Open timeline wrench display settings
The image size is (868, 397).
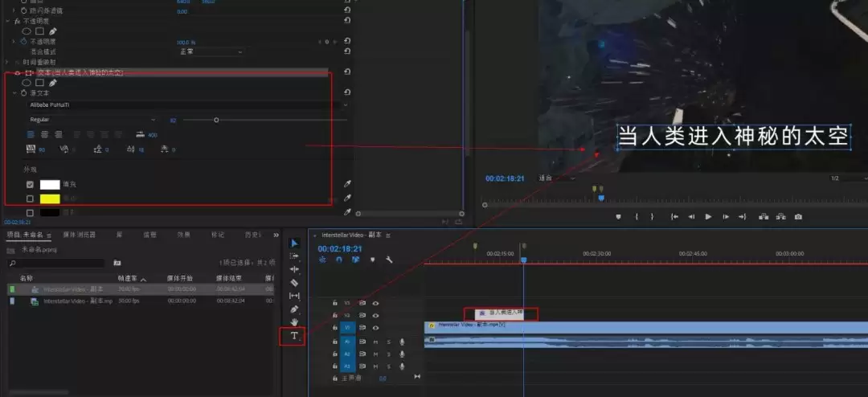coord(389,259)
